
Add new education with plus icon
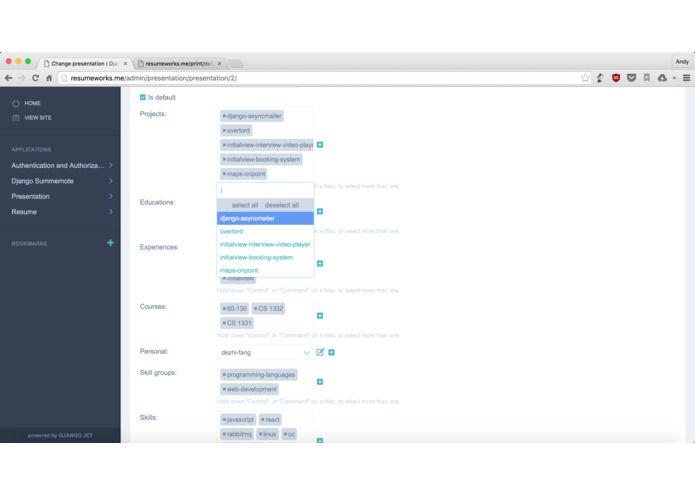pos(320,211)
